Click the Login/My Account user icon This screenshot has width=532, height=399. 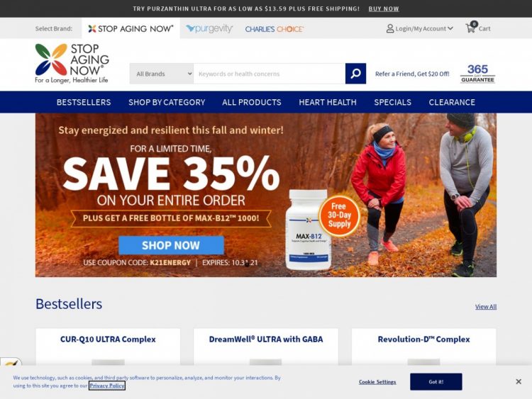[x=390, y=28]
